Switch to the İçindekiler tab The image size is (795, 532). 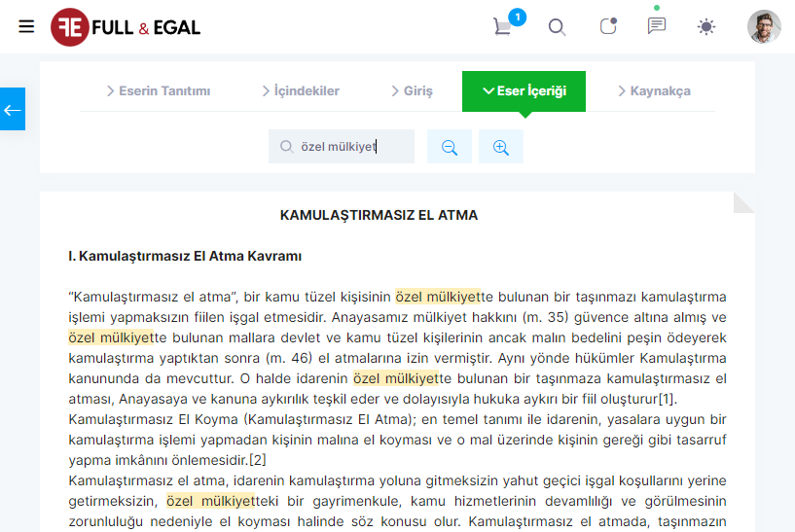[x=301, y=91]
